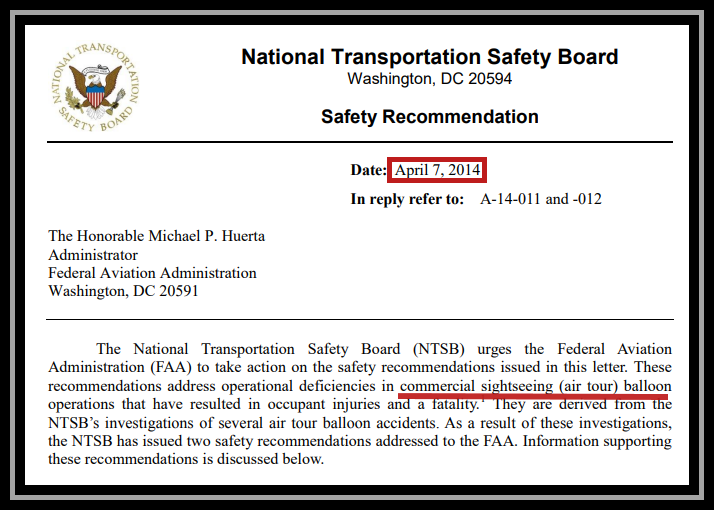Click the reference number A-14-011 and -012
714x510 pixels.
pos(541,199)
